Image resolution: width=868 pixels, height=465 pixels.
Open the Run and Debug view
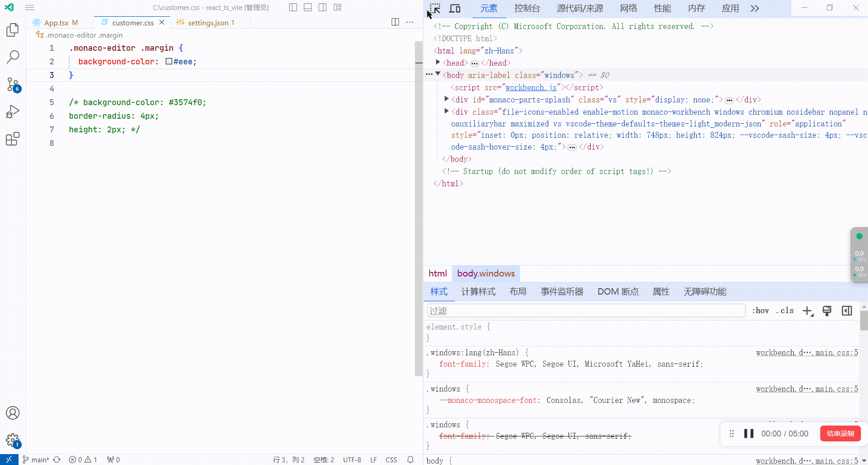tap(13, 111)
